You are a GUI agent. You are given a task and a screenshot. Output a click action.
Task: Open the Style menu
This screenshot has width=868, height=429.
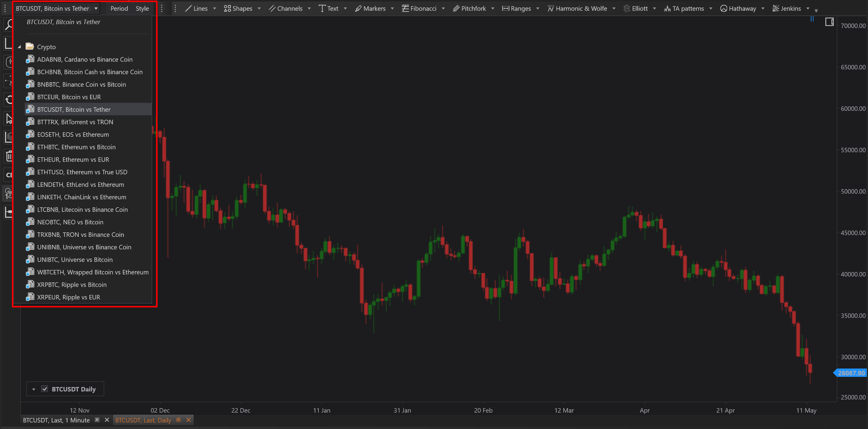[x=142, y=8]
